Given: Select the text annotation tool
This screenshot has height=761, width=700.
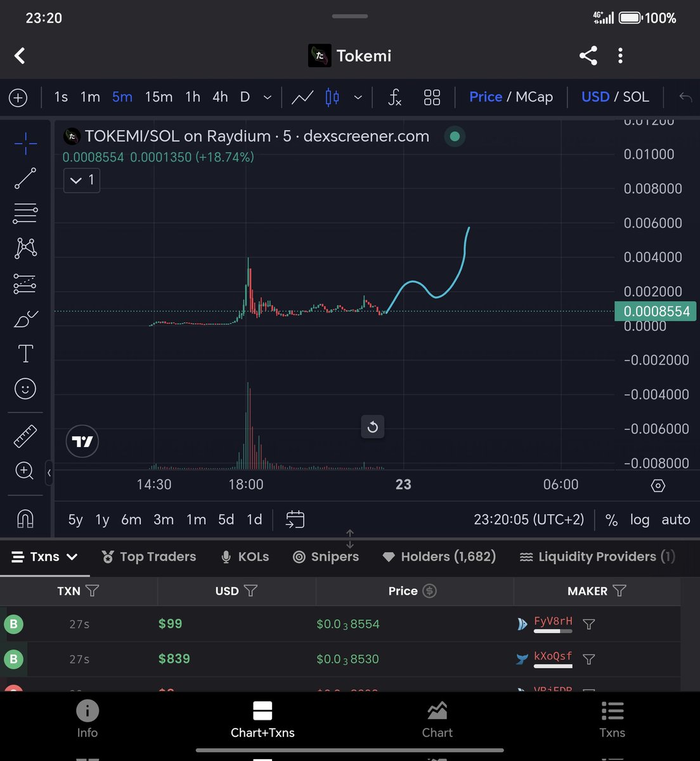Looking at the screenshot, I should coord(25,353).
